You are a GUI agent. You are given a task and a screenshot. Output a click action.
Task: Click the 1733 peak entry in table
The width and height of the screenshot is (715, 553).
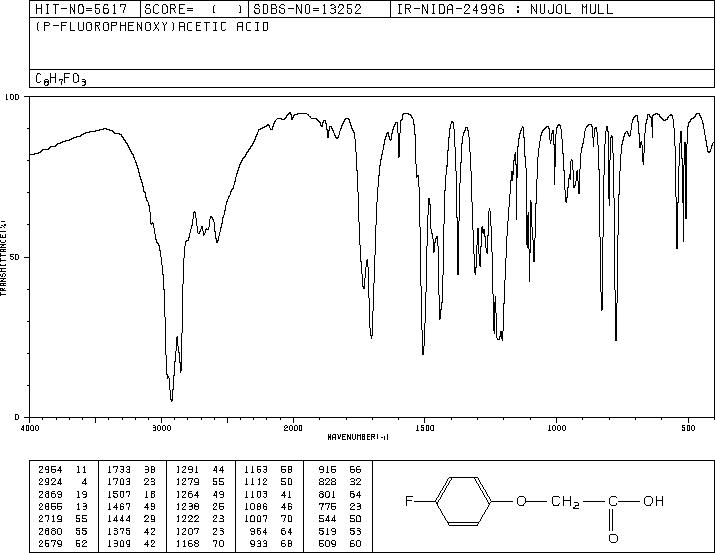click(131, 470)
